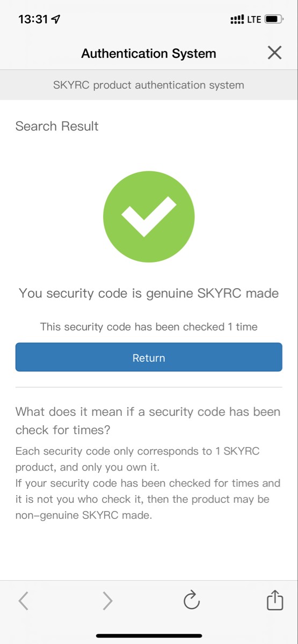Close the Authentication System page
The image size is (298, 644).
click(x=274, y=53)
